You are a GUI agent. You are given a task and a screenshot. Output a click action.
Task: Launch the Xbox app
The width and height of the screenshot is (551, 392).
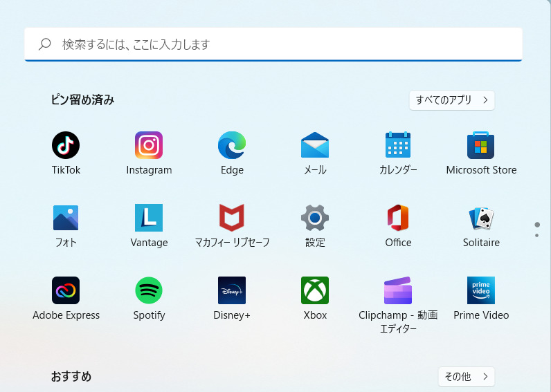click(x=315, y=290)
